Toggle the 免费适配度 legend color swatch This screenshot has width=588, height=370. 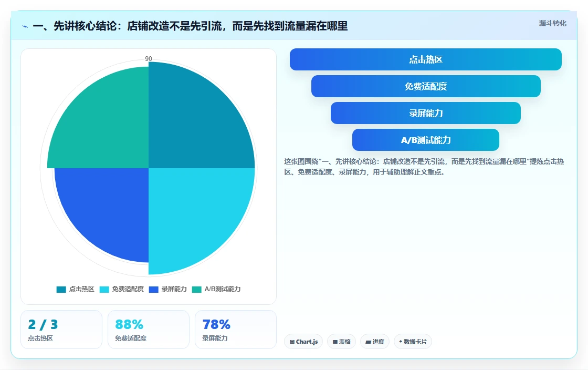point(104,289)
